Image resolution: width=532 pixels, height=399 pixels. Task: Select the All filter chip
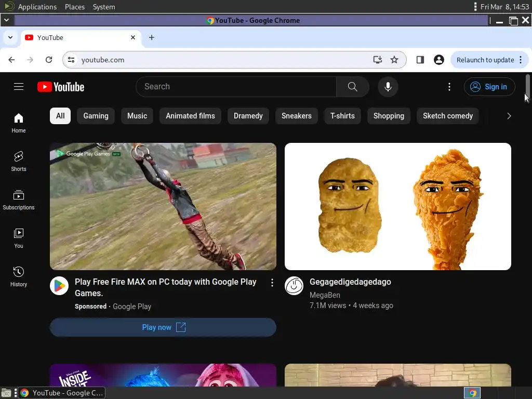[60, 116]
